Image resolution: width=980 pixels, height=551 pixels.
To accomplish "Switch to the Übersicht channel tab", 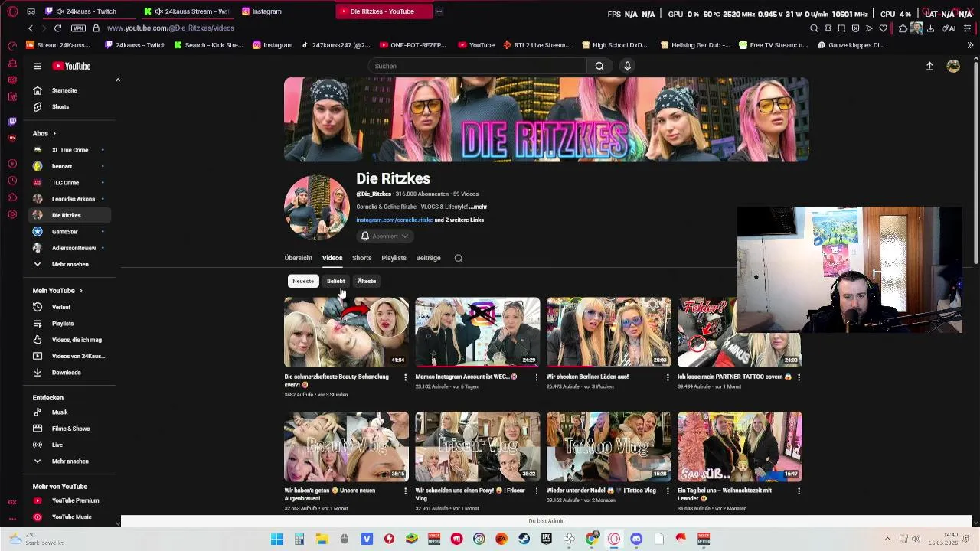I will (298, 258).
